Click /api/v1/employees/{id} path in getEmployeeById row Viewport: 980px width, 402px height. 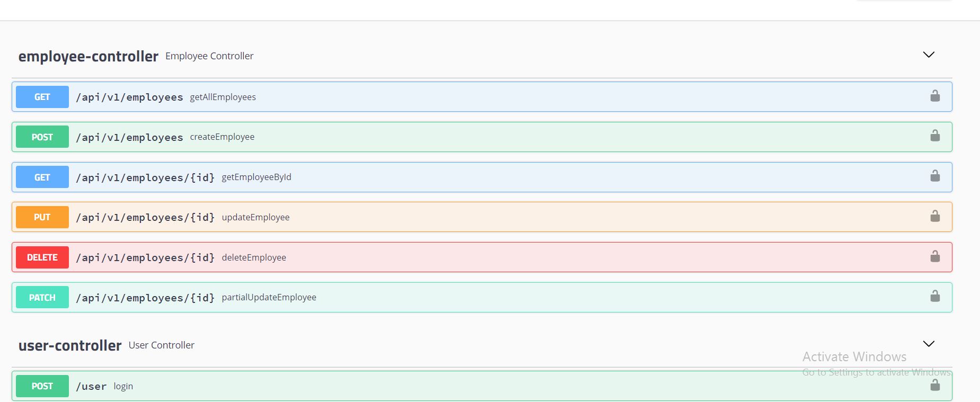point(145,177)
